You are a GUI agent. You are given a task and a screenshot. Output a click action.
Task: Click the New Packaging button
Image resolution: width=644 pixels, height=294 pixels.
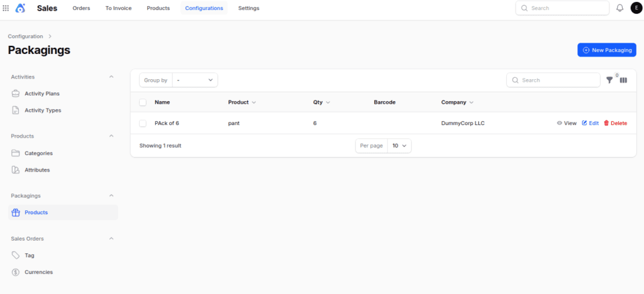(x=607, y=50)
